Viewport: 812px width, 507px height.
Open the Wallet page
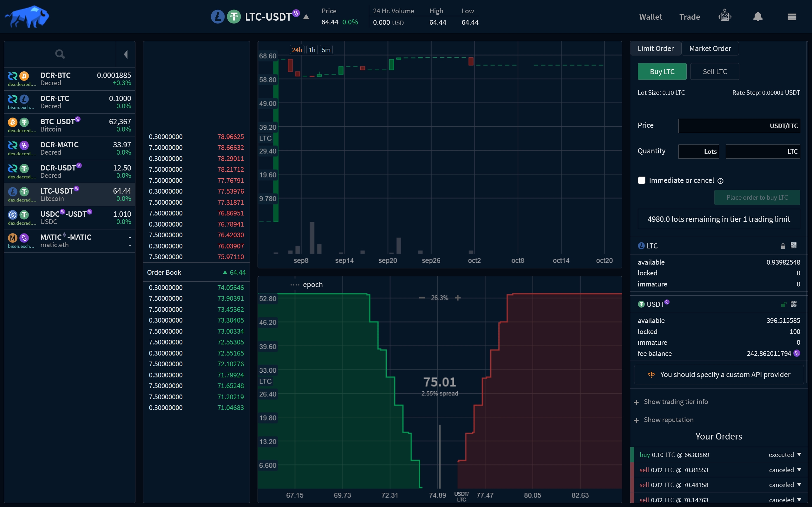[650, 17]
